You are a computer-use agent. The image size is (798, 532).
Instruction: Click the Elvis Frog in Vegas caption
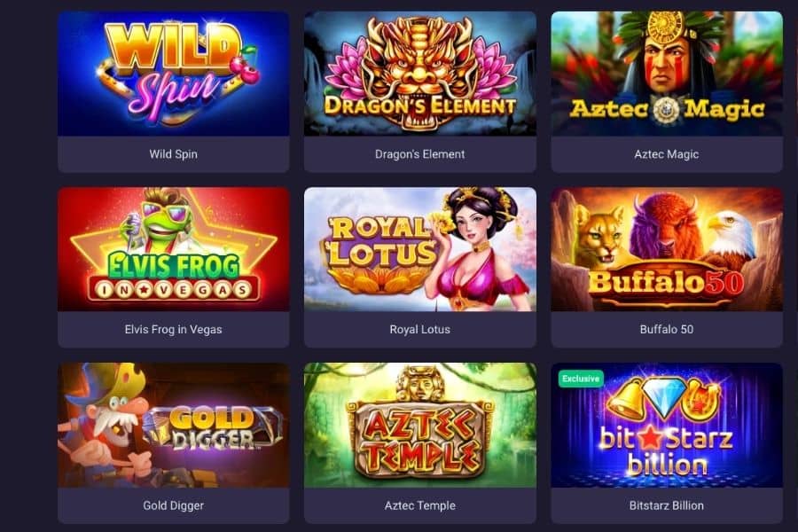click(174, 329)
